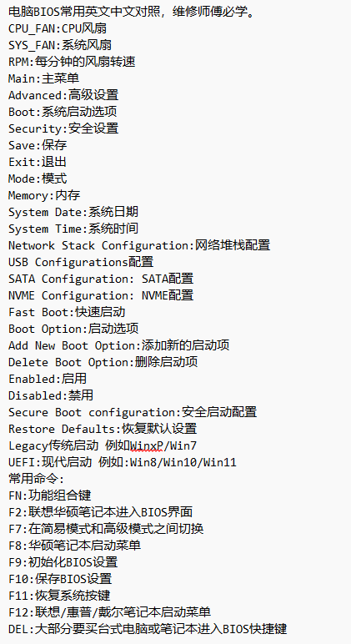Click the Security:安全设置 line
Screen dimensions: 351x644
click(x=63, y=128)
